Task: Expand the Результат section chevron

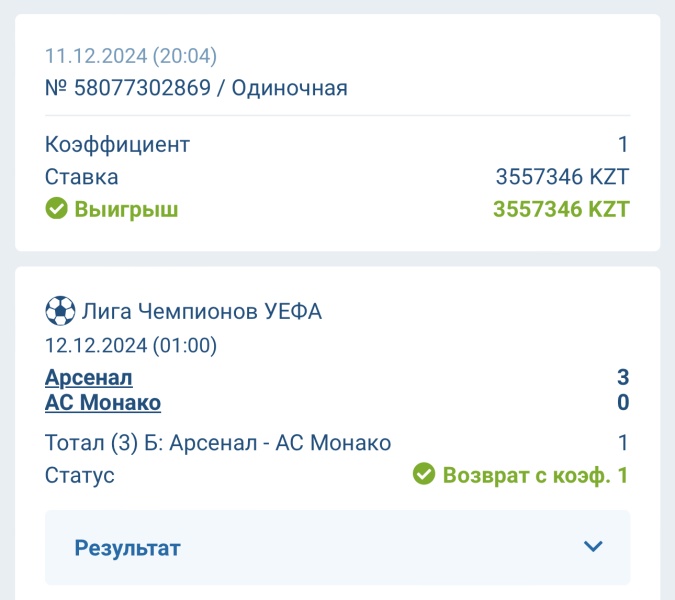Action: point(593,547)
